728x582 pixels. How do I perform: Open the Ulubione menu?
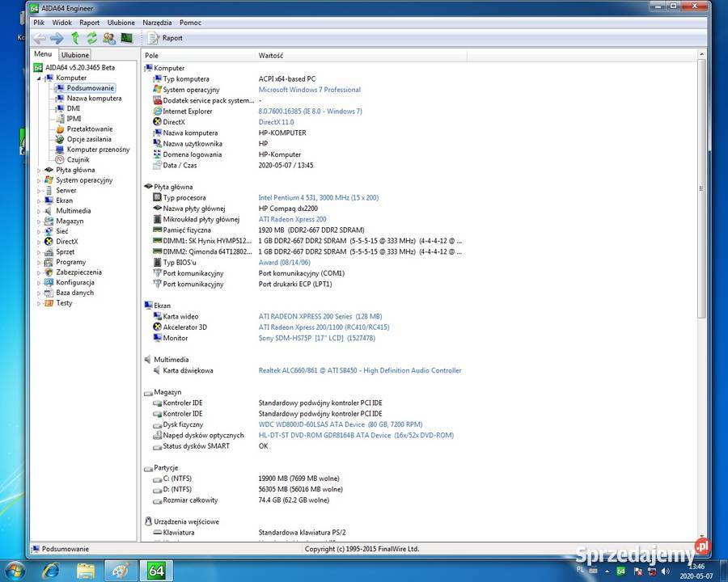pos(121,23)
